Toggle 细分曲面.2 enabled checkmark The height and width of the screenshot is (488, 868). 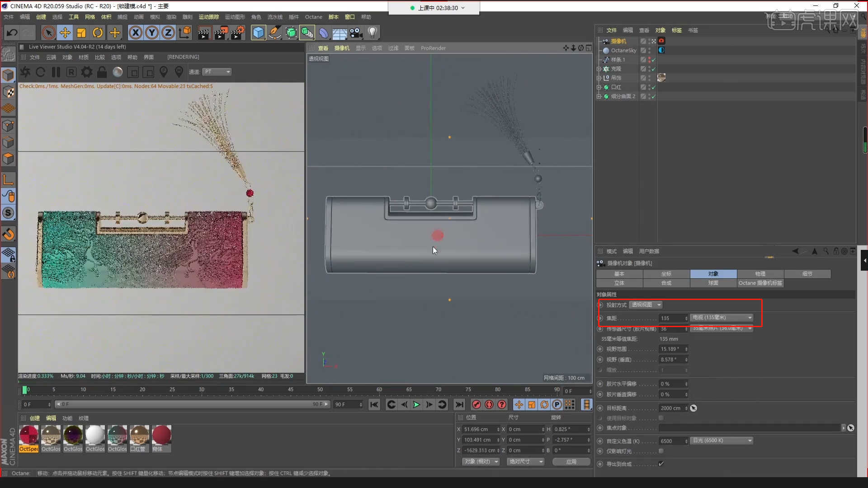[653, 96]
